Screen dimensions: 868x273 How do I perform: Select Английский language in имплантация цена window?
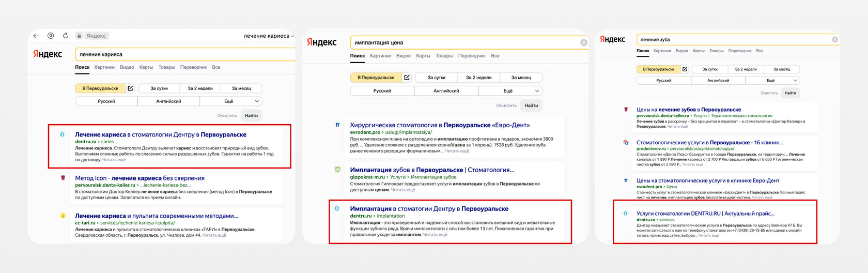(446, 90)
